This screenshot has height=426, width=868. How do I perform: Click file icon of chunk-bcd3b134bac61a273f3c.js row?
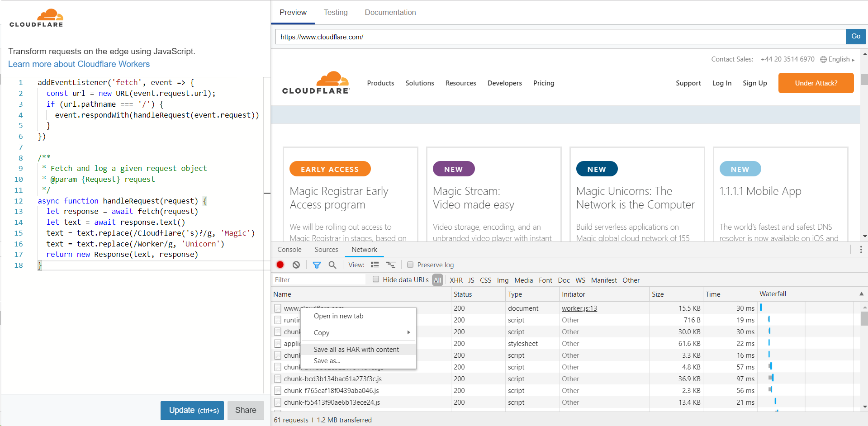coord(278,379)
